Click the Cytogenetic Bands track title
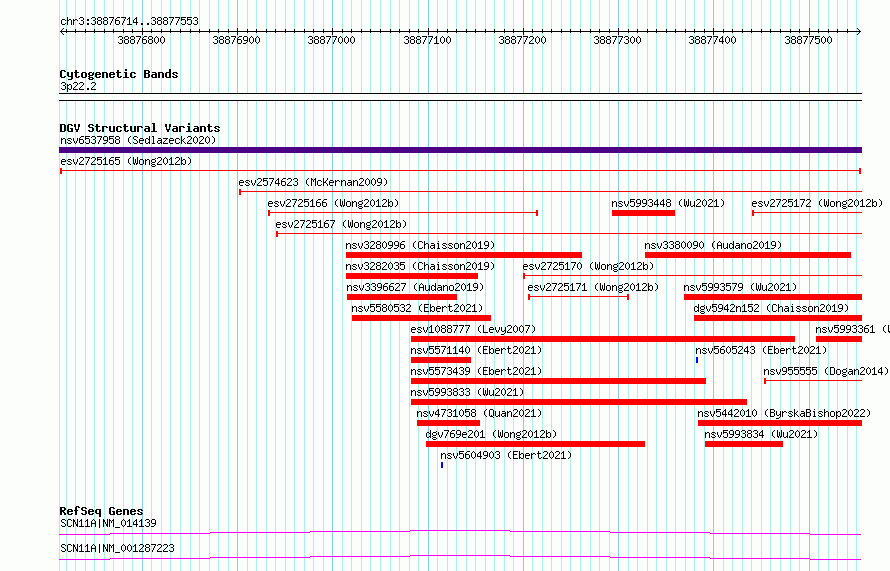This screenshot has width=890, height=571. (119, 74)
